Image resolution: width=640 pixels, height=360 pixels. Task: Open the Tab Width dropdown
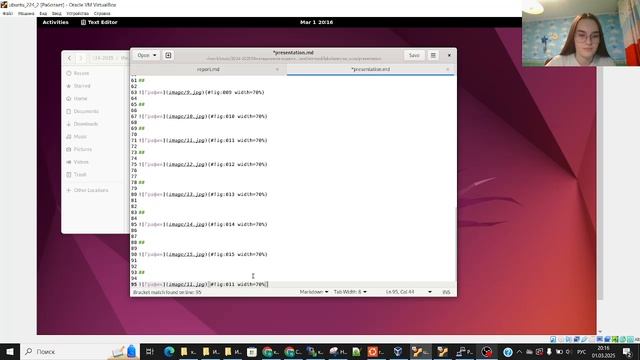click(x=350, y=292)
